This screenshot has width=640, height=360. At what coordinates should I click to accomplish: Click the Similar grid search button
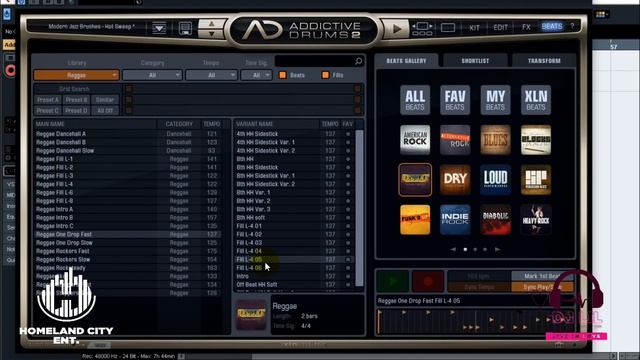(x=105, y=100)
